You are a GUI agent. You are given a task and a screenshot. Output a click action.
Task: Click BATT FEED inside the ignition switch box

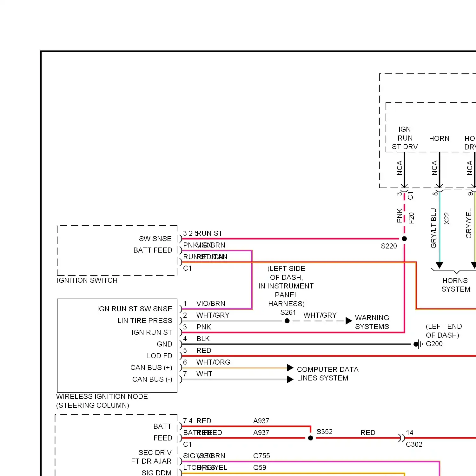pos(153,250)
